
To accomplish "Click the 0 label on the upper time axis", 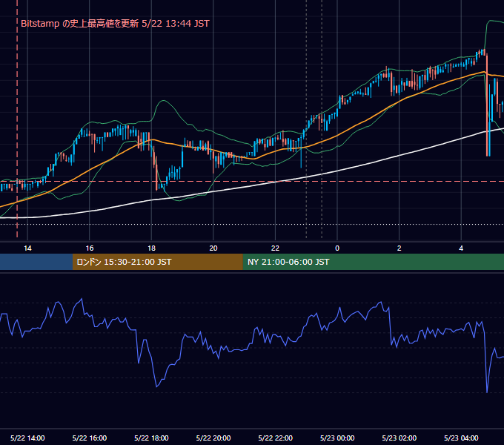I will click(x=337, y=248).
